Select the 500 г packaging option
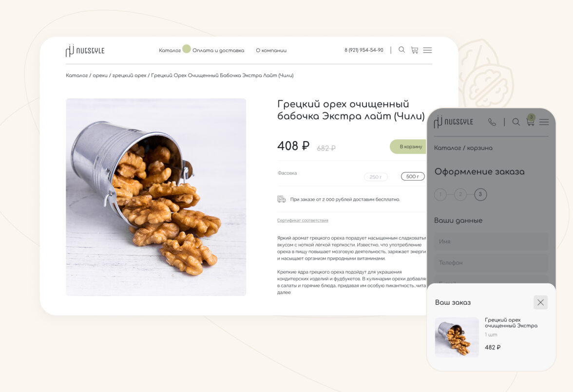The width and height of the screenshot is (573, 392). click(413, 176)
